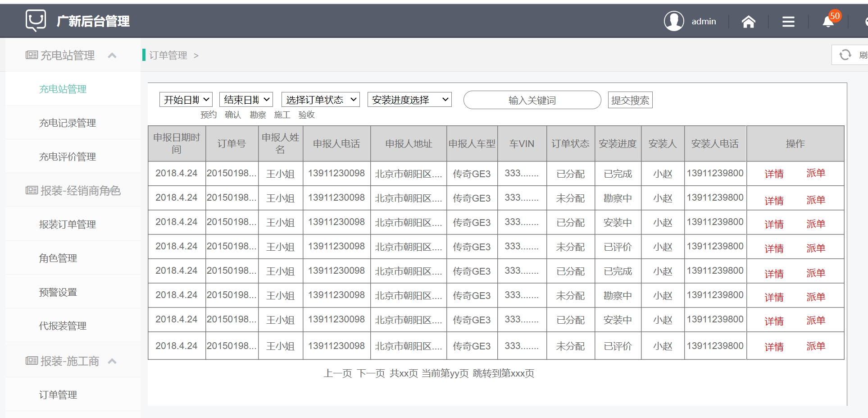Open 详情 in second table row

pyautogui.click(x=774, y=200)
